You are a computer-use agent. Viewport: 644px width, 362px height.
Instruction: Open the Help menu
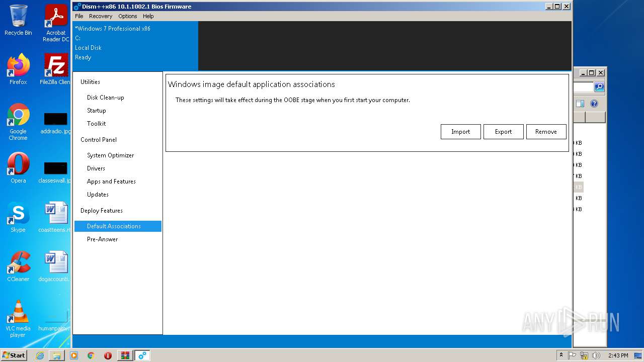[148, 16]
